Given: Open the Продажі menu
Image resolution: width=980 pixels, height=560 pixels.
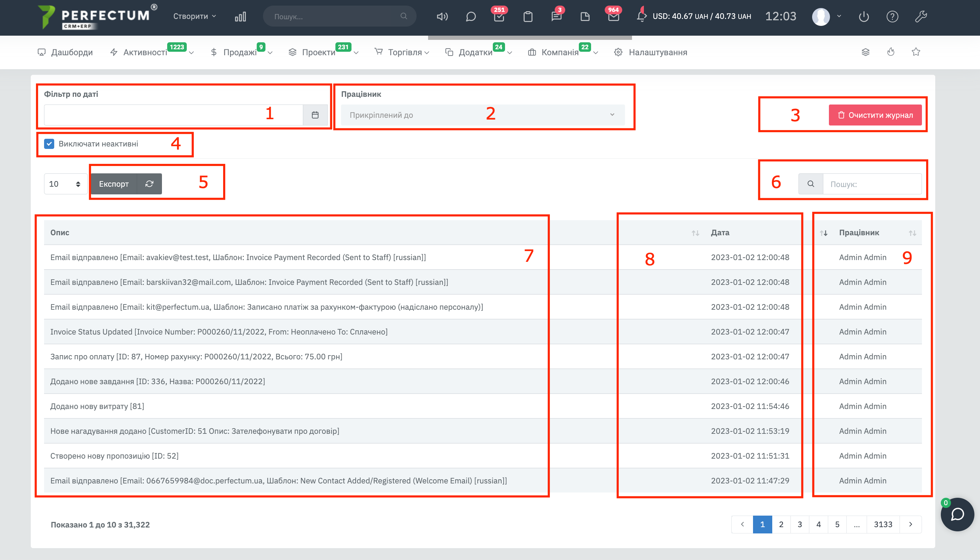Looking at the screenshot, I should (240, 52).
